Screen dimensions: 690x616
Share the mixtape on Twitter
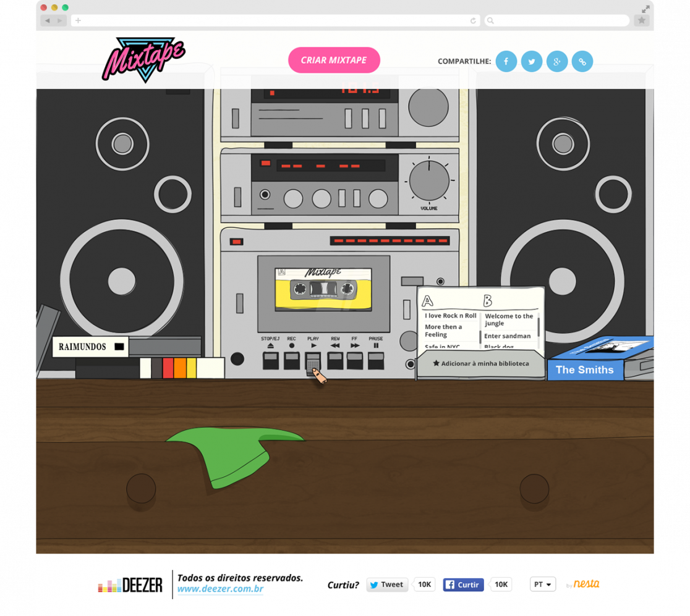point(532,61)
